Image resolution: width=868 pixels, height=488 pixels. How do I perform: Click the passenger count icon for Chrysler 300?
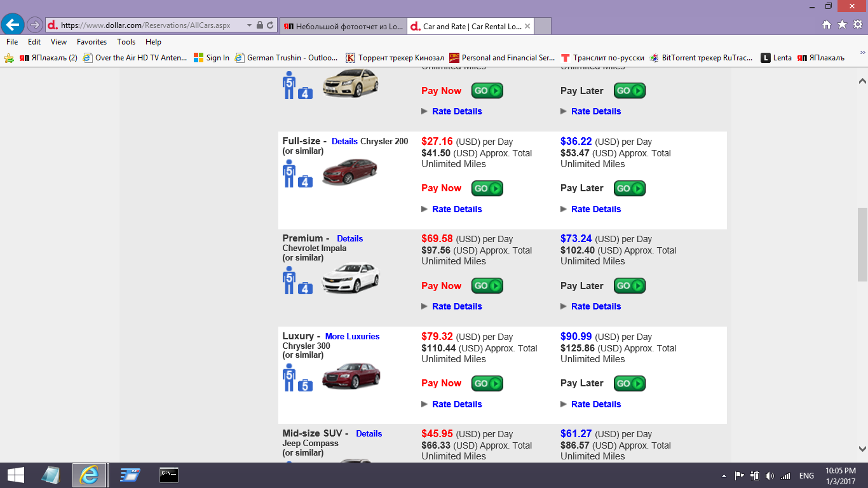tap(289, 377)
